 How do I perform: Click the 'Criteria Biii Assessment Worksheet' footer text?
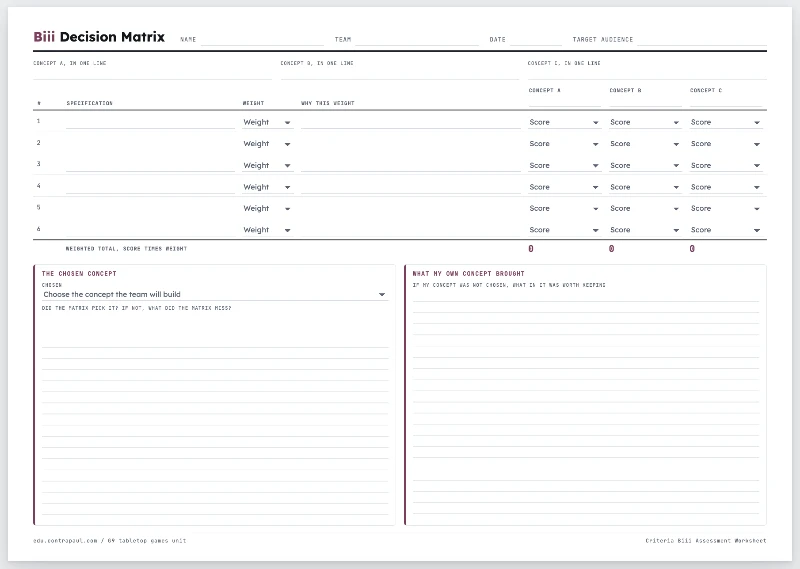706,540
